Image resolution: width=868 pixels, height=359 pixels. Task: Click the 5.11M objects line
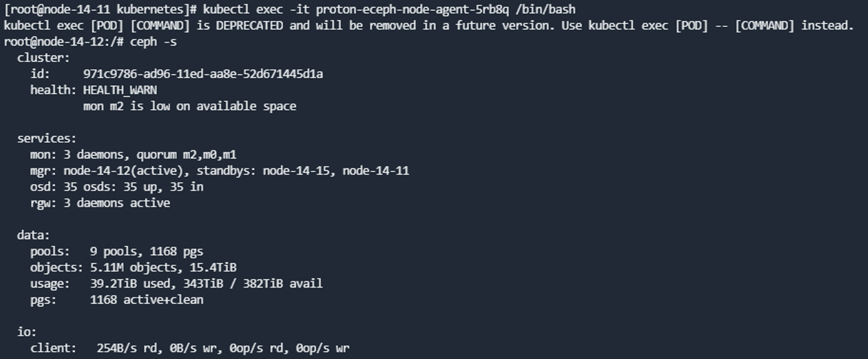pyautogui.click(x=133, y=267)
